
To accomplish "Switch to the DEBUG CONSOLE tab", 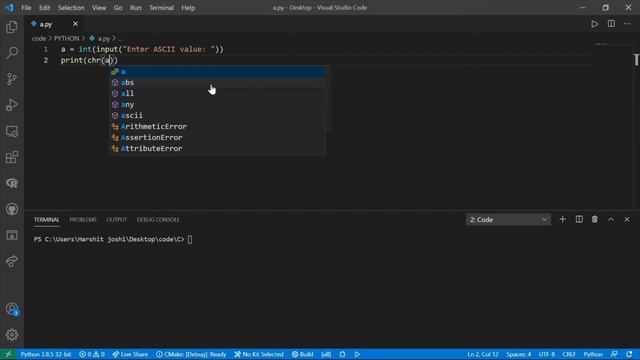I will (158, 220).
